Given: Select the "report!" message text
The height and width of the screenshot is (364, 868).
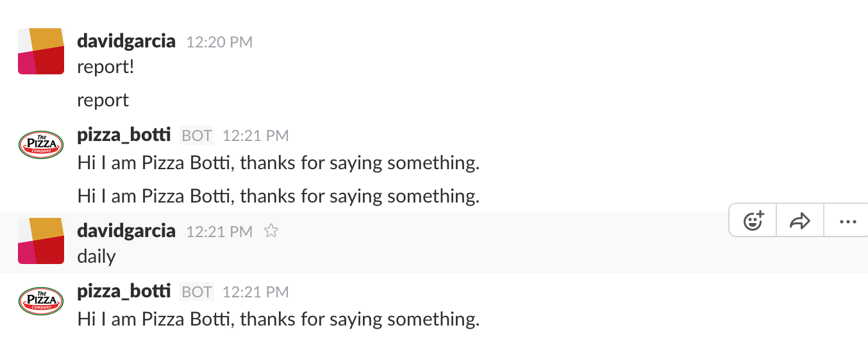Looking at the screenshot, I should tap(106, 67).
